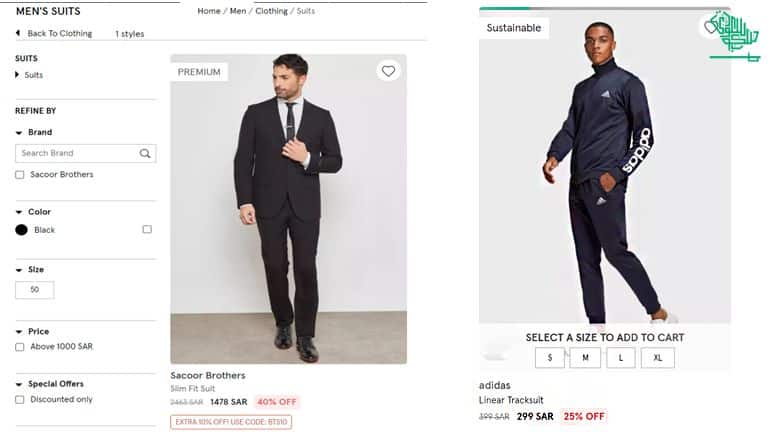
Task: Click the green logo watermark top right
Action: (733, 35)
